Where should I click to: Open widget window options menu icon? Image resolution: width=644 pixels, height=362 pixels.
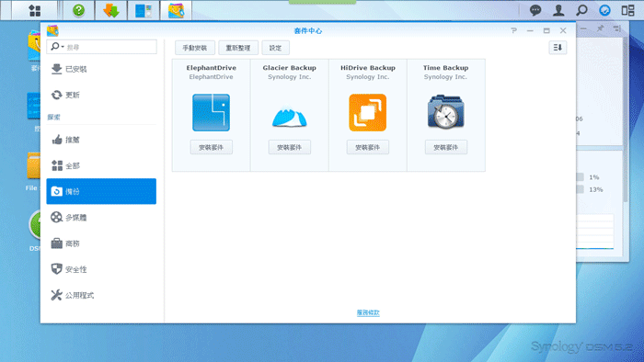click(x=616, y=28)
